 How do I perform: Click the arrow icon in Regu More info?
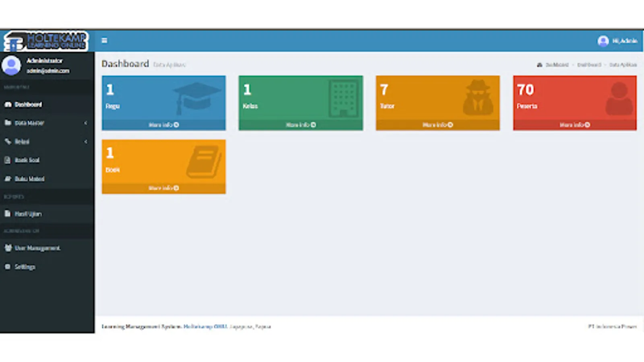click(x=176, y=125)
